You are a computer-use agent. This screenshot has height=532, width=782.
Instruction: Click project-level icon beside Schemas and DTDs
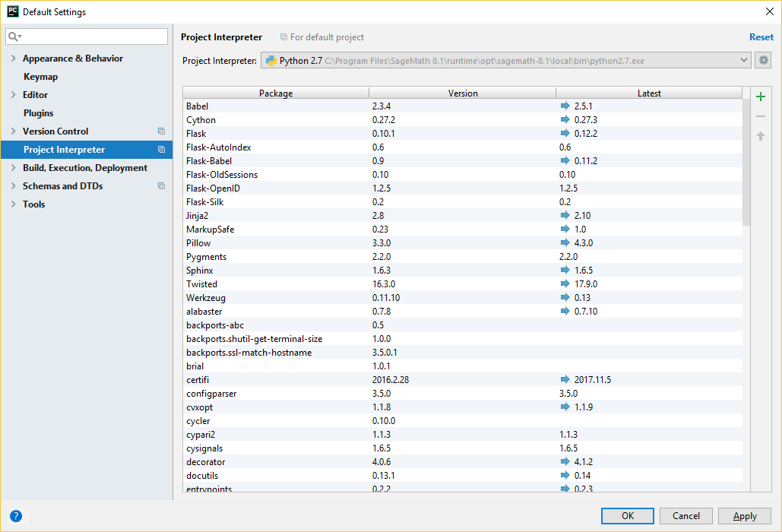(x=161, y=186)
